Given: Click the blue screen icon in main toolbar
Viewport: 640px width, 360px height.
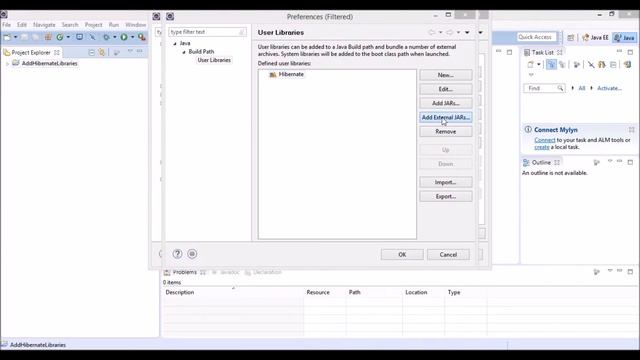Looking at the screenshot, I should (x=80, y=37).
